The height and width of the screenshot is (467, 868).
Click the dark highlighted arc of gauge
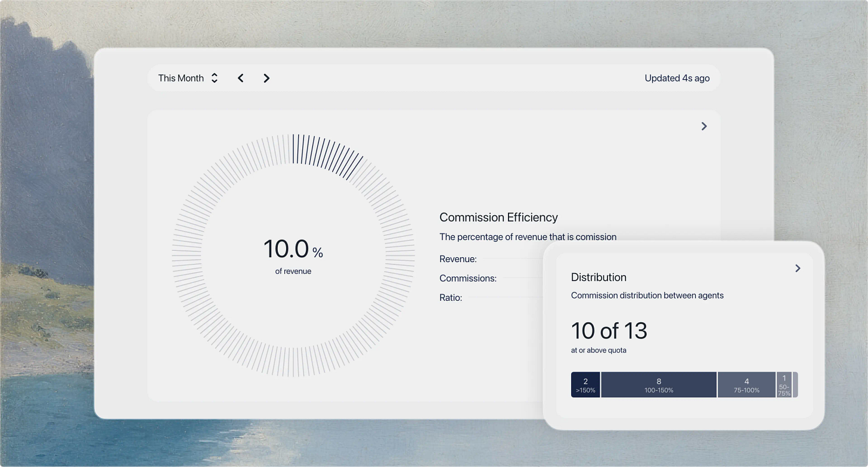pos(327,154)
